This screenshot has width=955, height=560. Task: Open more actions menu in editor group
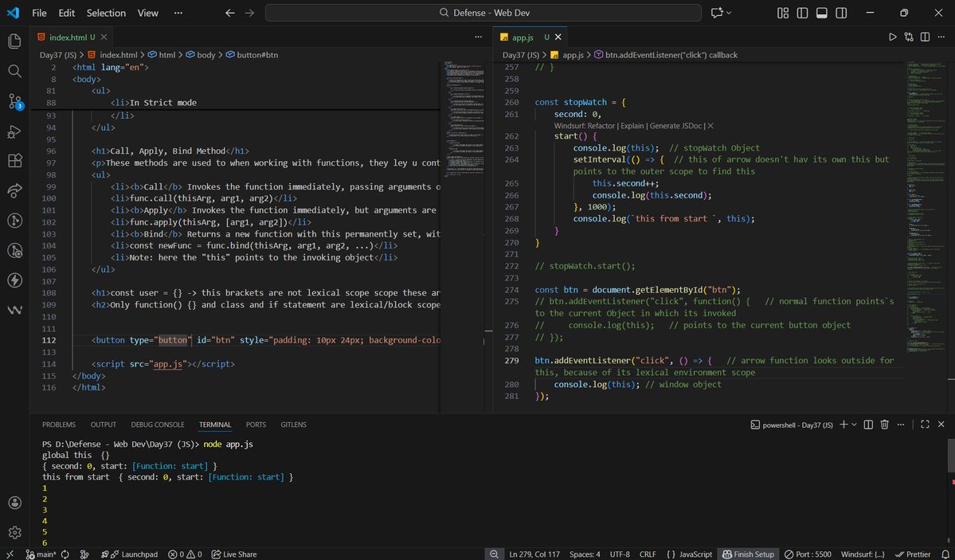(x=942, y=37)
